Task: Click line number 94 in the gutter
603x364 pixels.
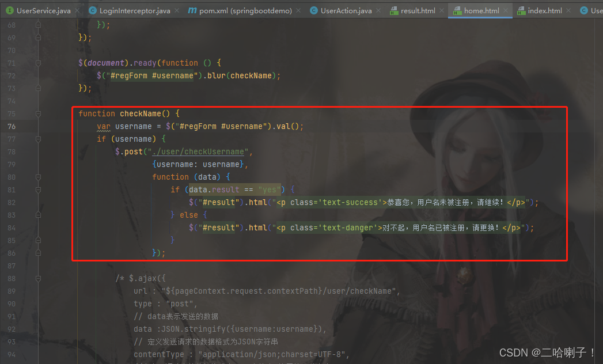Action: click(x=12, y=354)
